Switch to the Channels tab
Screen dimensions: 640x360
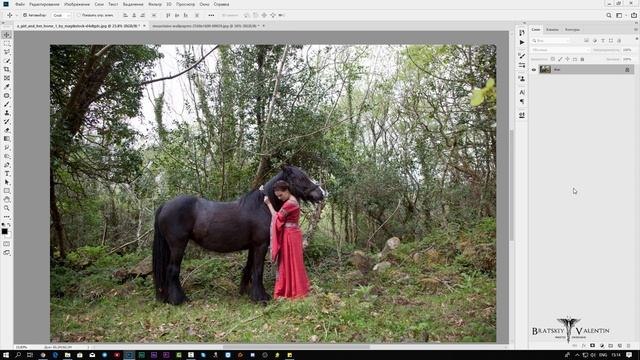click(552, 29)
